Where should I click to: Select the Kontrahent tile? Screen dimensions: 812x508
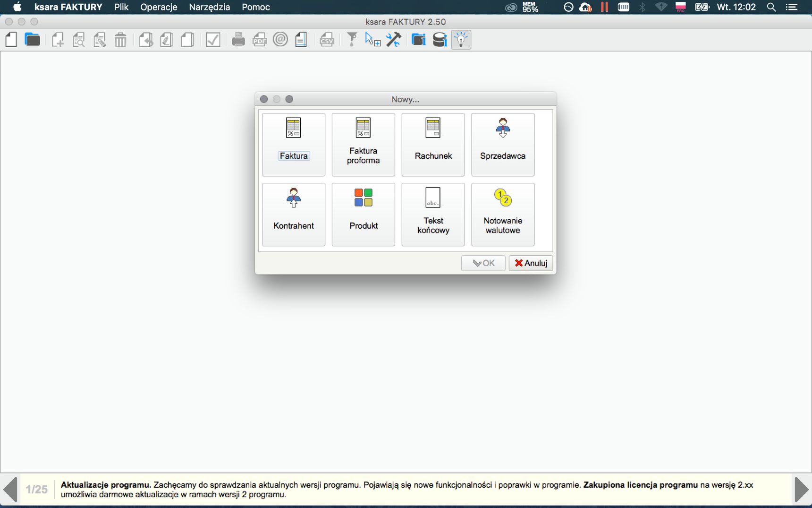tap(294, 215)
